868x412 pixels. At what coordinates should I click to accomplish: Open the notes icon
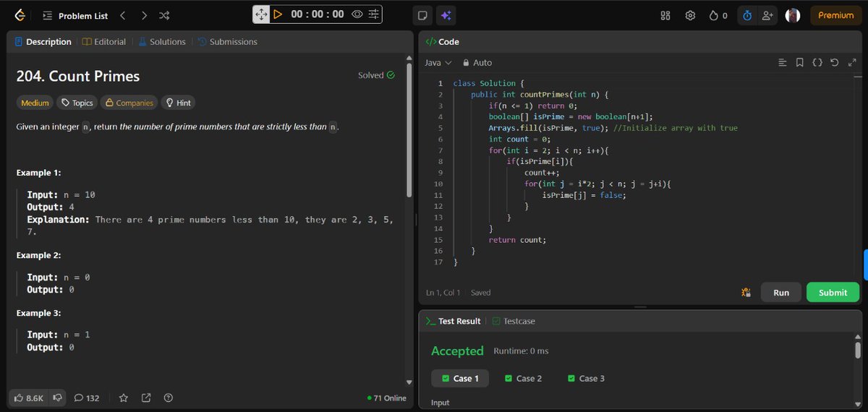(423, 15)
